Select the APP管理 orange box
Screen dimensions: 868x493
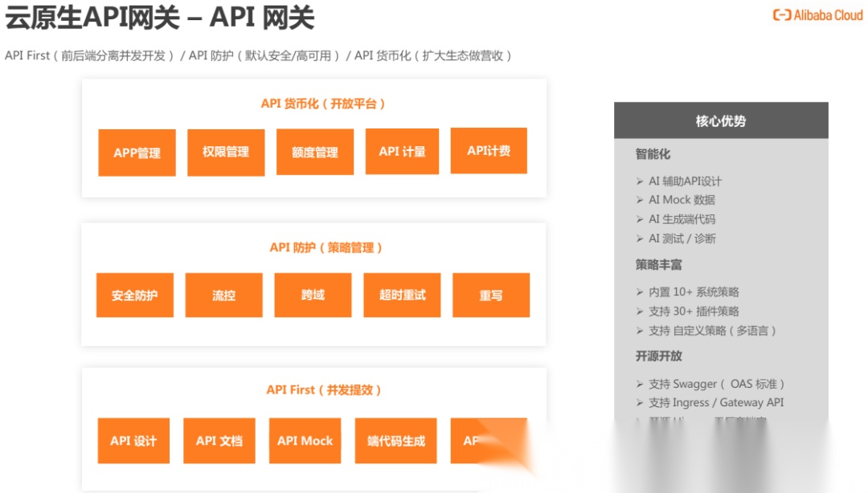[x=137, y=153]
